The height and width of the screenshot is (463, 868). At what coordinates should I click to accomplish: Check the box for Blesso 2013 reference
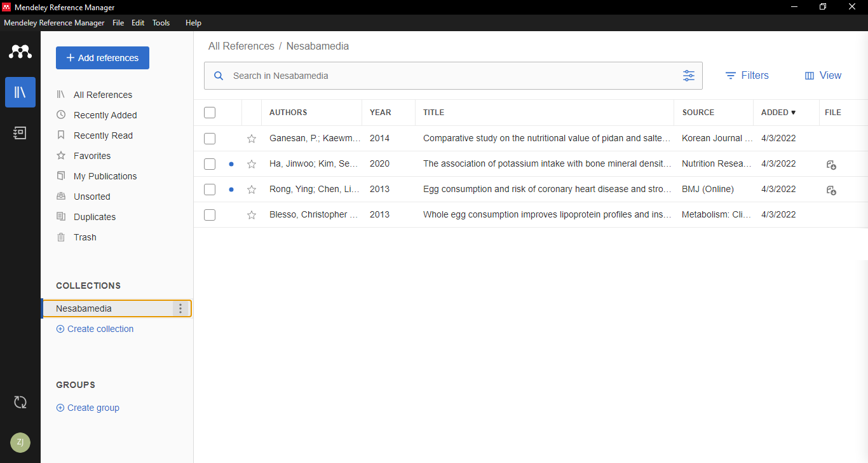click(210, 215)
